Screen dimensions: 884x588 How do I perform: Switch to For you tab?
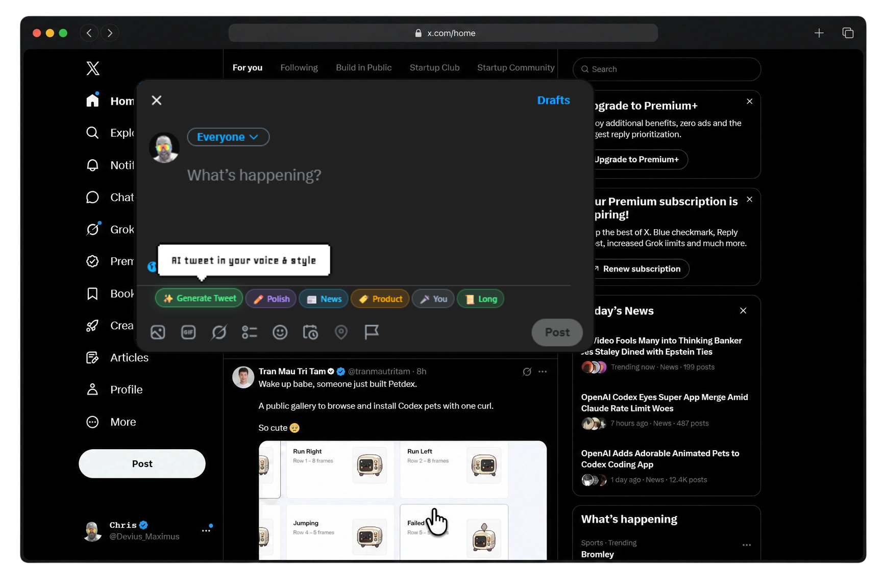click(248, 67)
